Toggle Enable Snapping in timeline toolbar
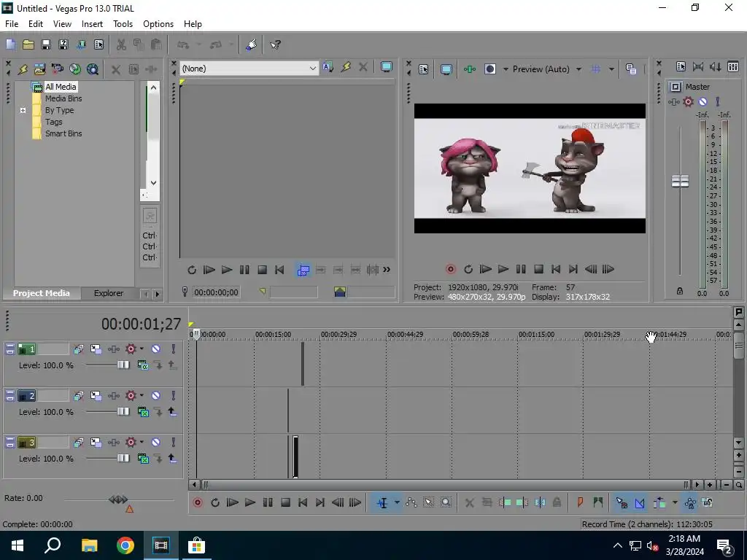747x560 pixels. (x=622, y=503)
